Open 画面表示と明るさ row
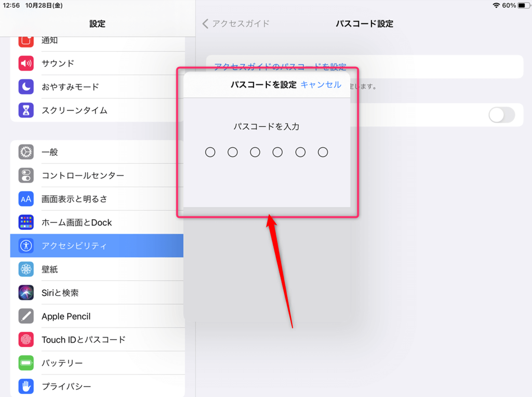Image resolution: width=532 pixels, height=397 pixels. 97,199
